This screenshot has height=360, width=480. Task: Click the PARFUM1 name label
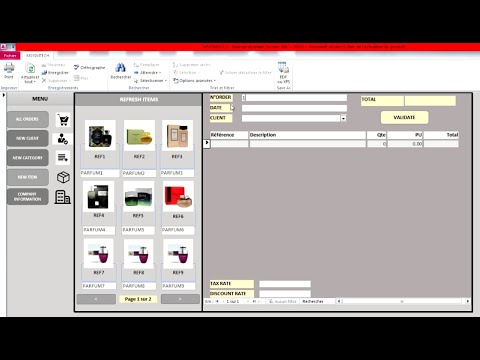100,173
